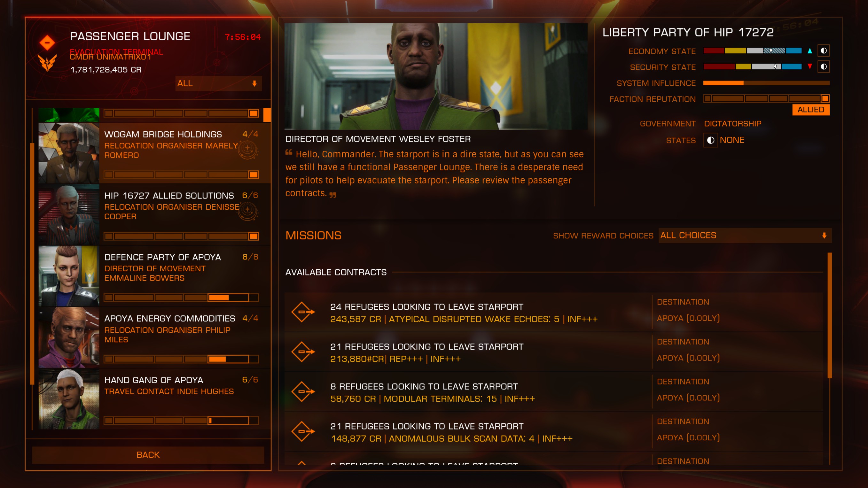Screen dimensions: 868x488
Task: Click the Security State red down-trend arrow
Action: tap(810, 67)
